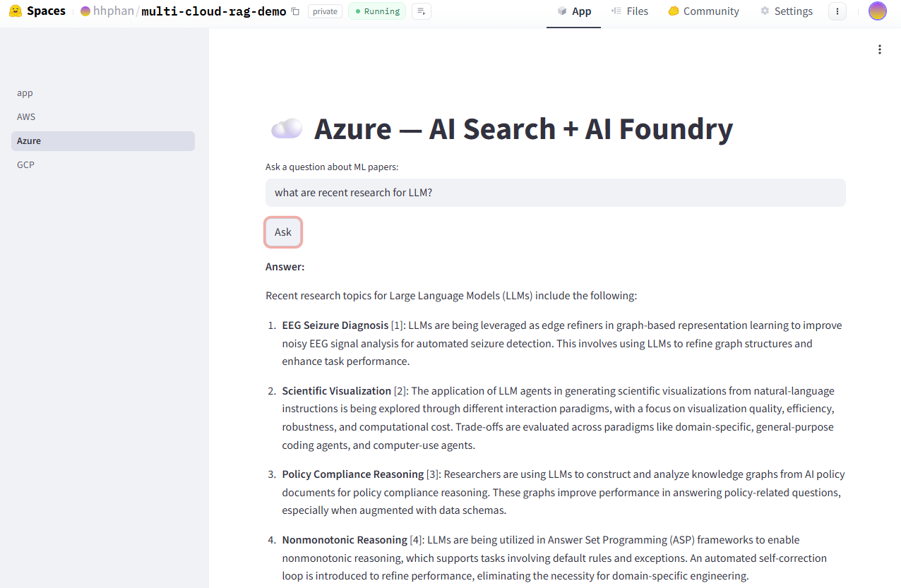Open the Community tab
This screenshot has height=588, width=901.
(x=703, y=11)
